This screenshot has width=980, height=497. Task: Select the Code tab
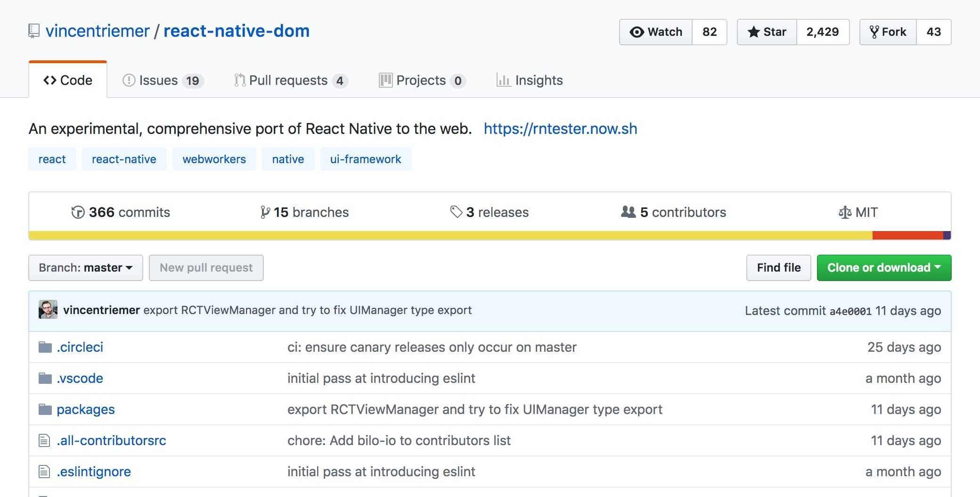tap(68, 80)
